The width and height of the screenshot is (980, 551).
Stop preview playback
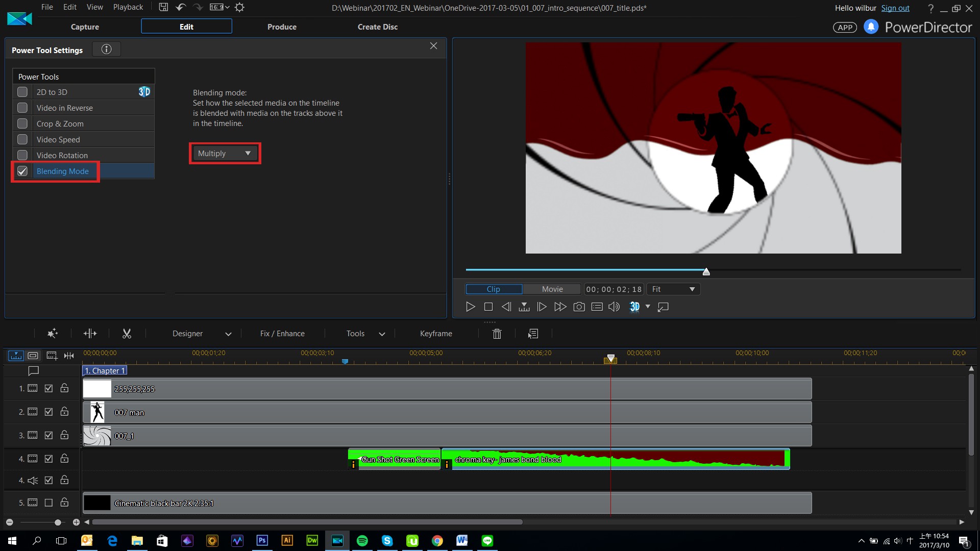coord(488,307)
